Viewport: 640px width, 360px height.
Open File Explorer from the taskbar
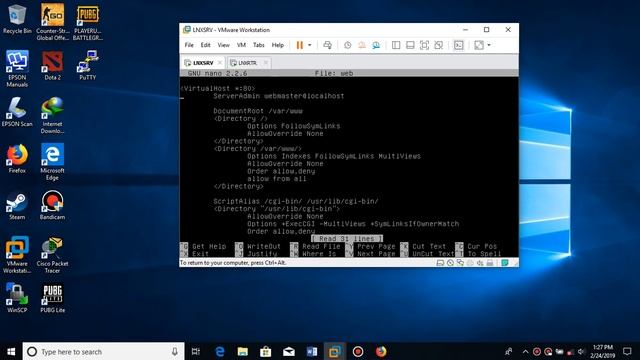click(242, 351)
